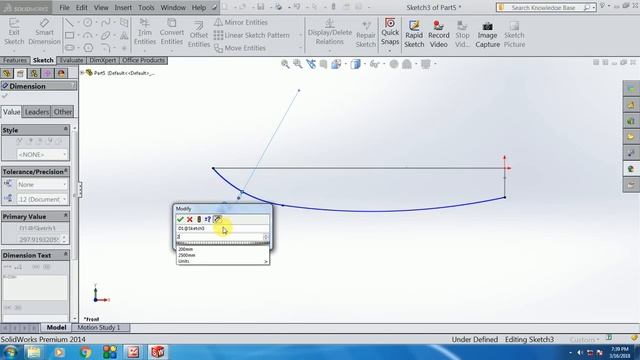Open the File menu
Screen dimensions: 640x360
tap(64, 7)
